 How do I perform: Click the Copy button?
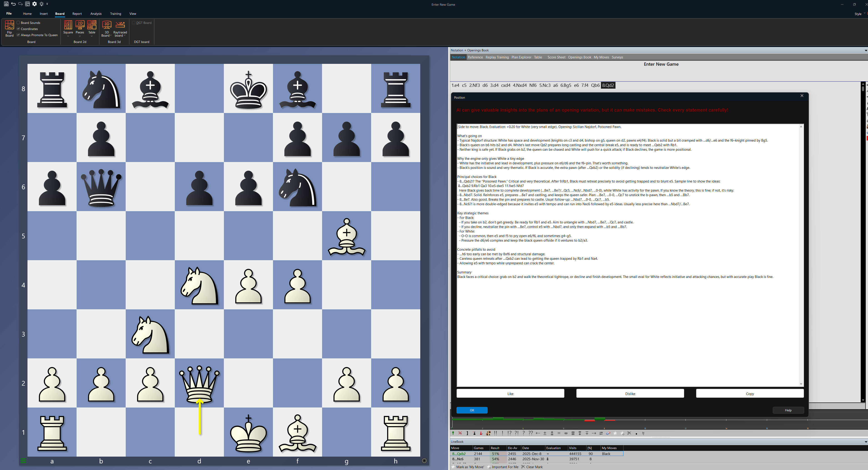[x=750, y=393]
